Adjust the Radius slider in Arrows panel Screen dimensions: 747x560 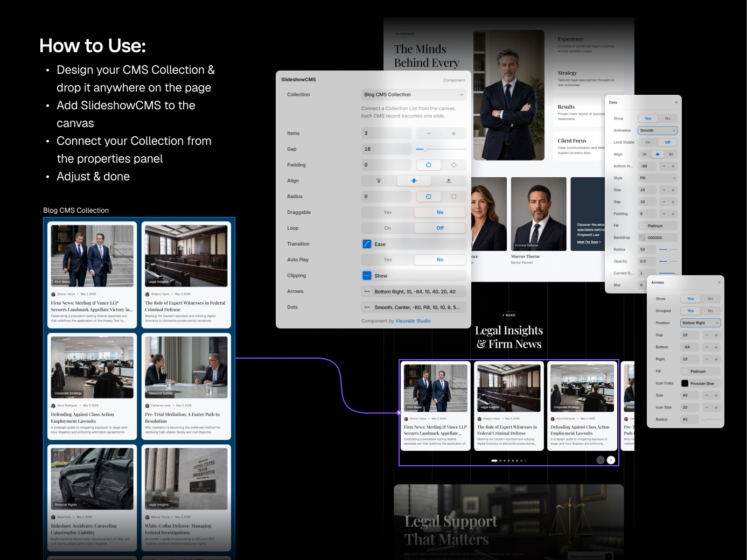point(711,419)
